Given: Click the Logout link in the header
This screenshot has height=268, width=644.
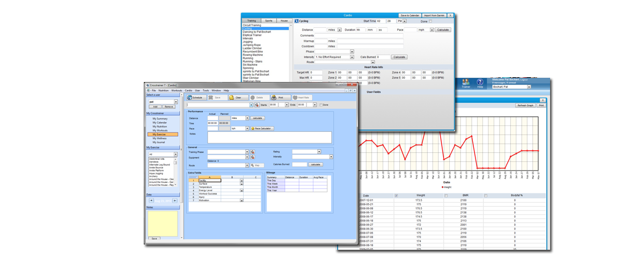Looking at the screenshot, I should pos(524,80).
